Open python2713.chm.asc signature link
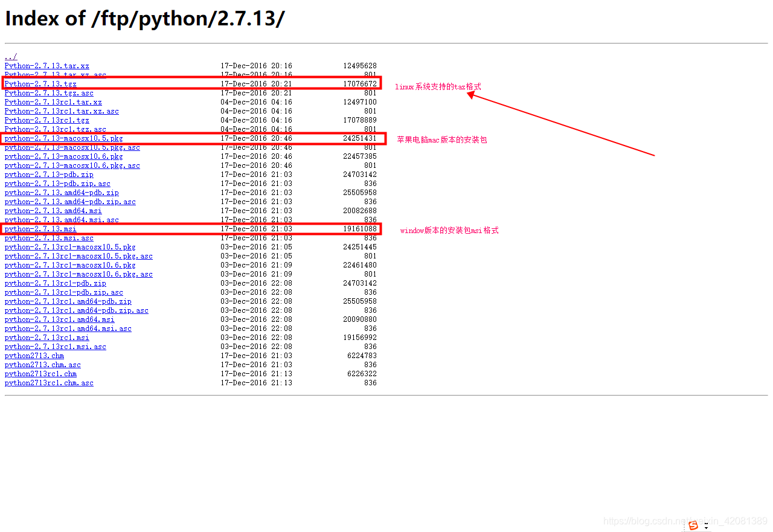 43,365
